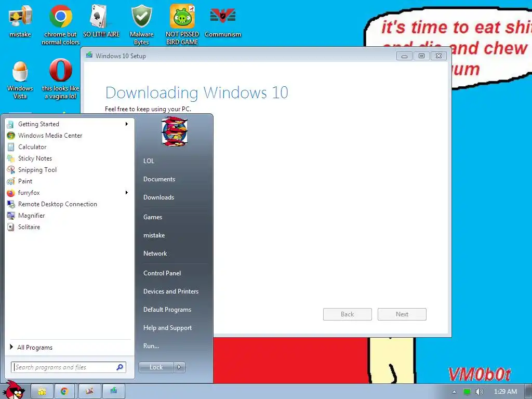Click the Show desktop strip beside the clock
532x399 pixels.
528,392
